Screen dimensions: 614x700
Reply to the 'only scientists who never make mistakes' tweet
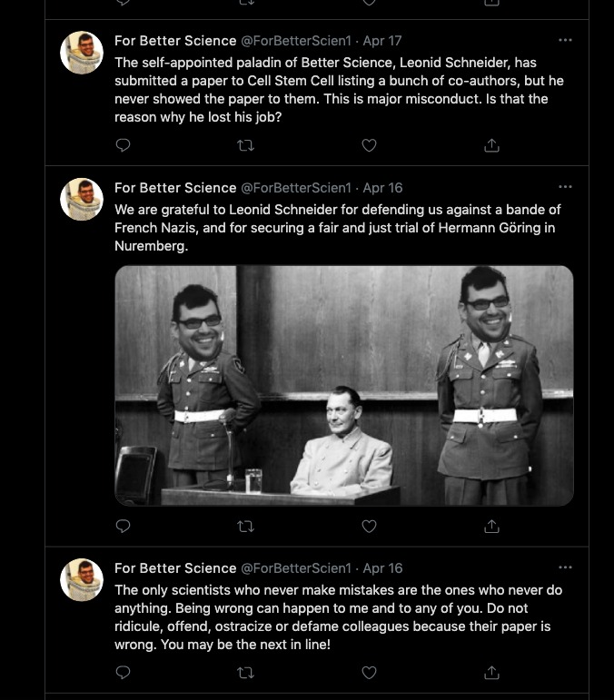pos(124,673)
